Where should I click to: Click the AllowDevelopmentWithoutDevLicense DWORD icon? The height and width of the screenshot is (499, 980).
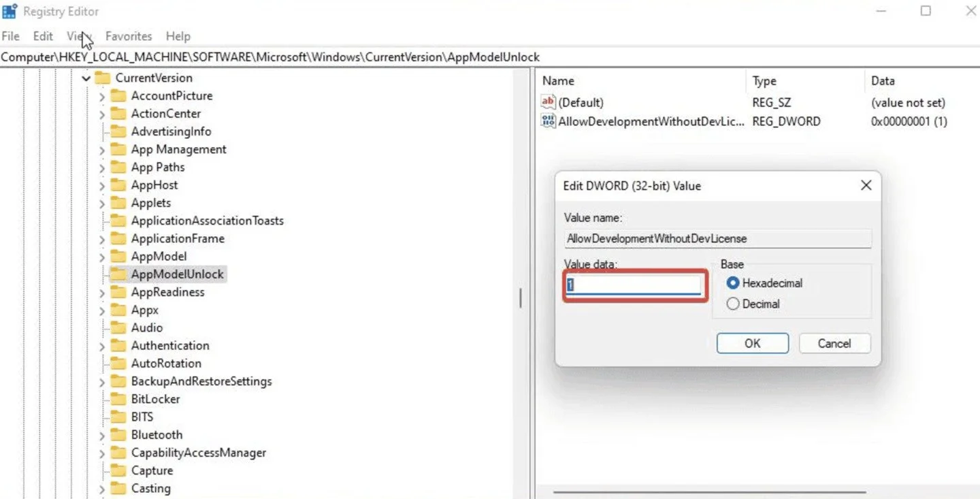[549, 121]
